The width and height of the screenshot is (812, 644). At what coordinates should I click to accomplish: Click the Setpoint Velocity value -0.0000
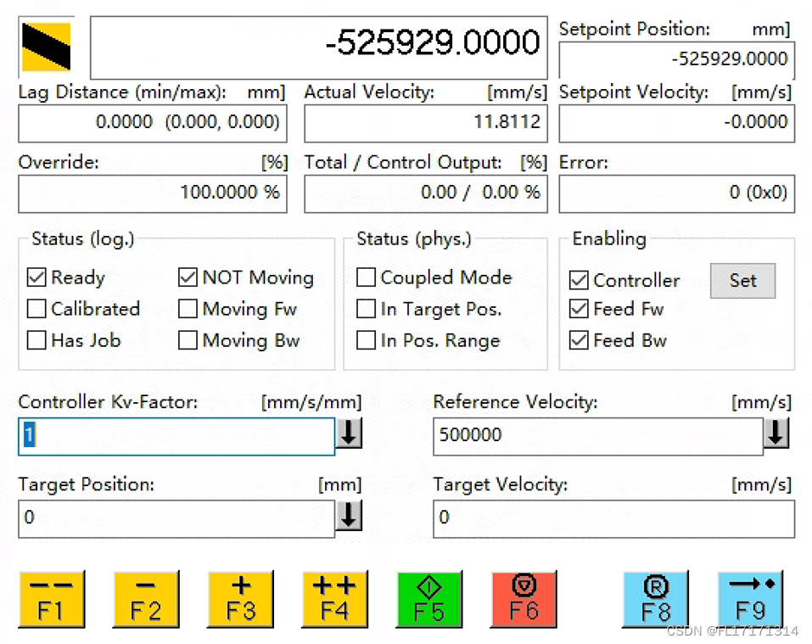(676, 123)
